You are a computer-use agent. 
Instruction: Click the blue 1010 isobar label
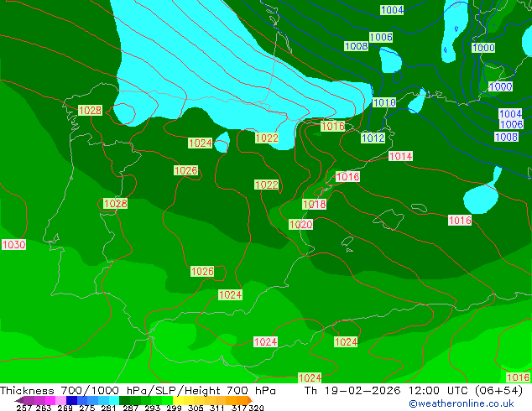tap(384, 102)
